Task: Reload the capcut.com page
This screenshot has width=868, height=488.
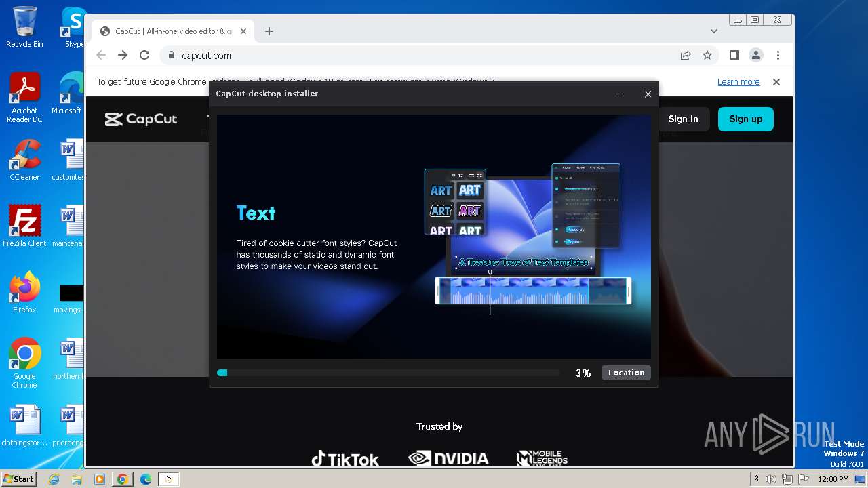Action: [x=144, y=56]
